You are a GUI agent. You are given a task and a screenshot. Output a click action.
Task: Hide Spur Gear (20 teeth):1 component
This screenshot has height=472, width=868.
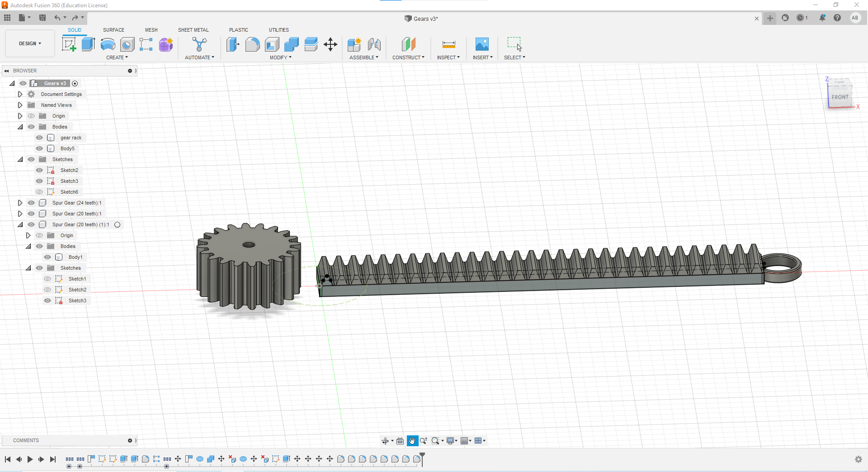click(x=31, y=214)
